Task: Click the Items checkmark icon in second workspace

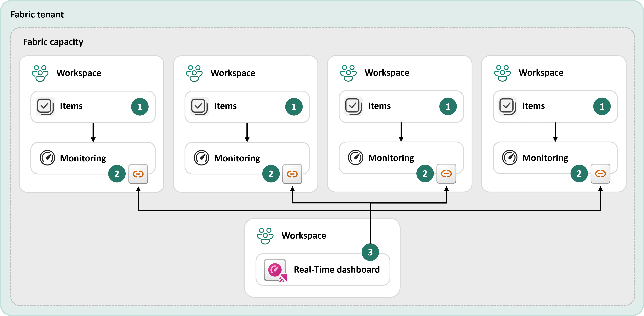Action: click(199, 107)
